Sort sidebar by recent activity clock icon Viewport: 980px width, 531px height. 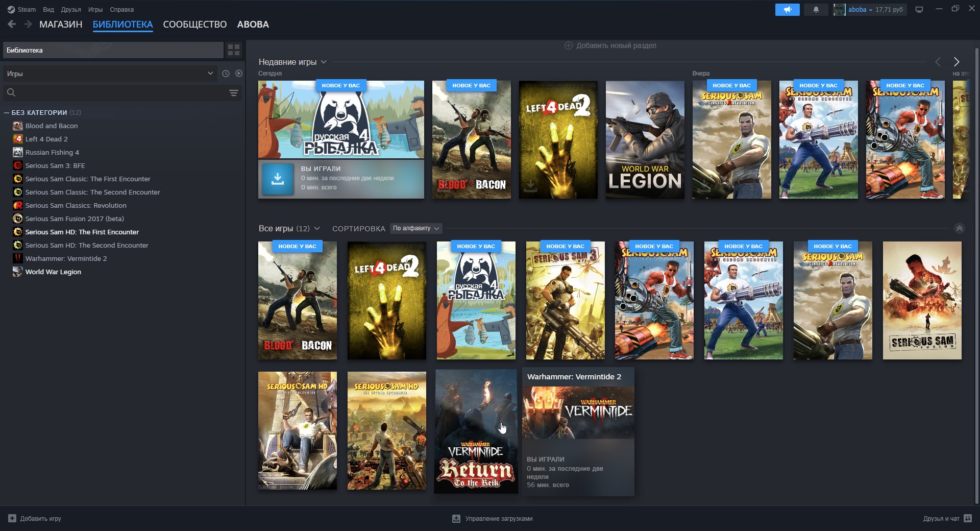pos(226,74)
